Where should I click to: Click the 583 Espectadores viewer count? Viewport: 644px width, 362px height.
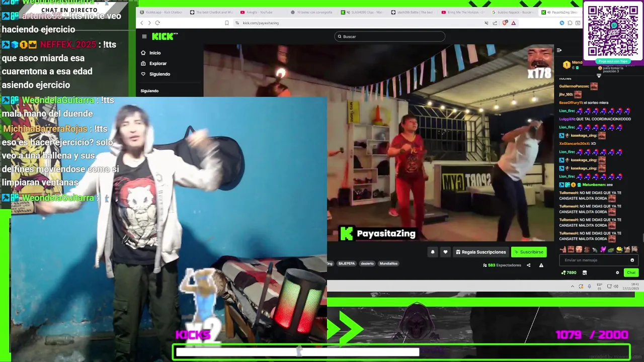(502, 265)
